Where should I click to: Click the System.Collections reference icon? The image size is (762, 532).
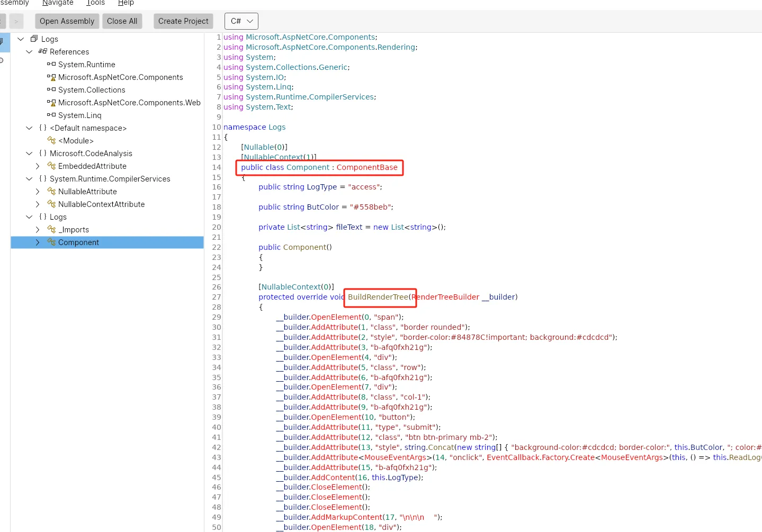pyautogui.click(x=51, y=89)
